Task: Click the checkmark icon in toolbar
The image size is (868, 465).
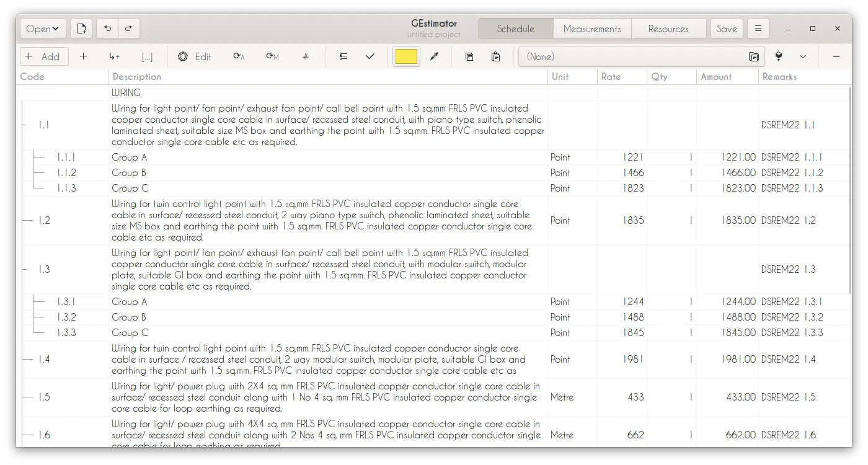Action: coord(370,56)
